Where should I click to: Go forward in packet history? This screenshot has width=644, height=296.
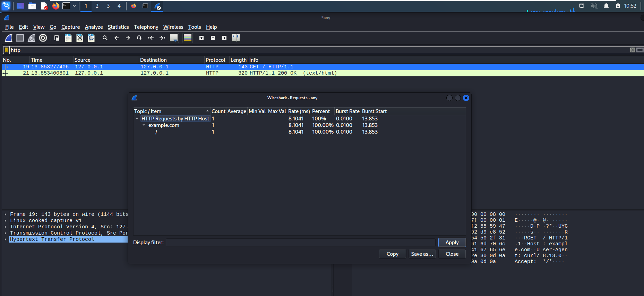coord(128,38)
